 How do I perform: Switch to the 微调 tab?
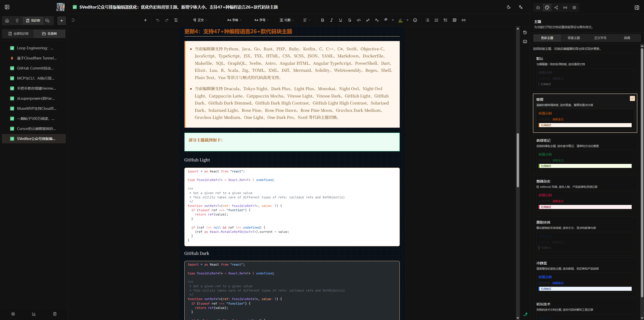tap(627, 38)
